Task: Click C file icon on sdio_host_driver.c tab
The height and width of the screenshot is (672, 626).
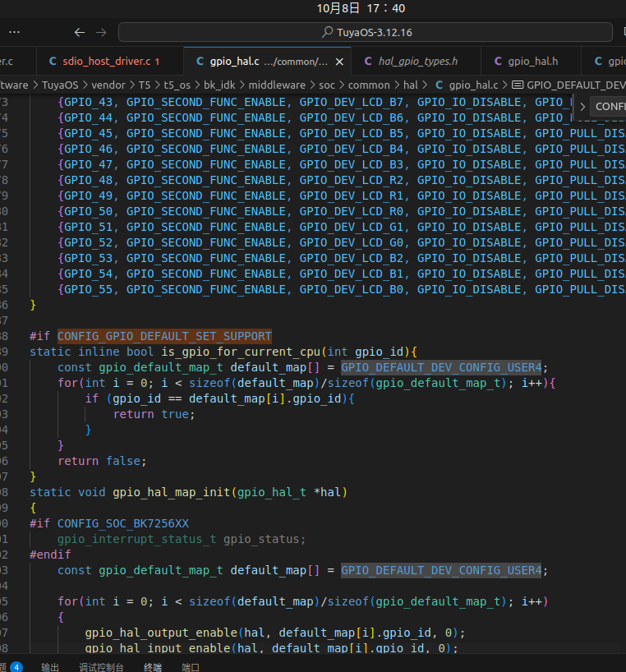Action: [x=53, y=62]
